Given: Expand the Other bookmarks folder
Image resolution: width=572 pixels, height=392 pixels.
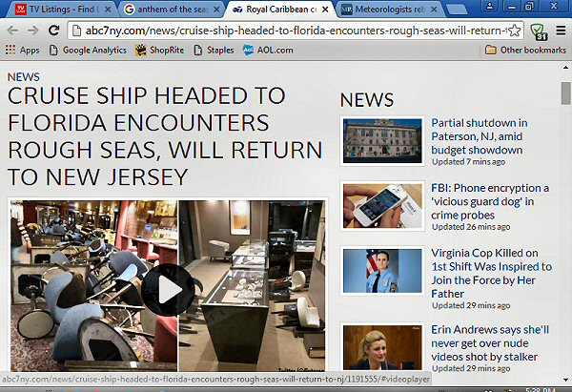Looking at the screenshot, I should (x=525, y=50).
